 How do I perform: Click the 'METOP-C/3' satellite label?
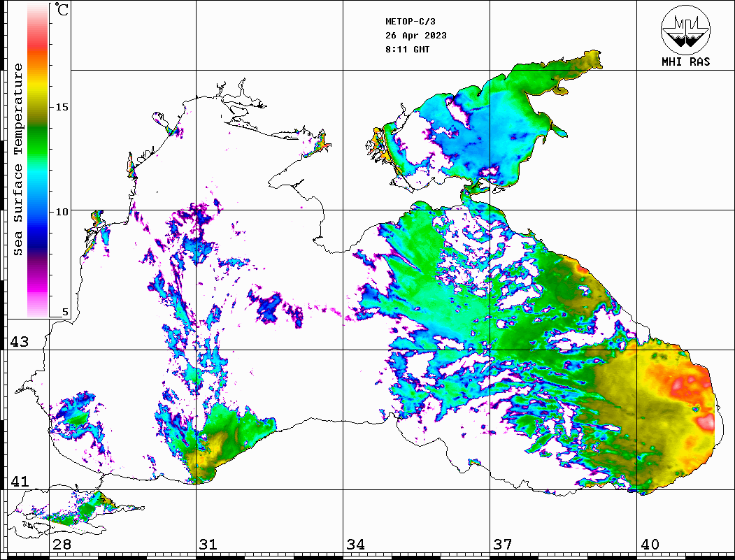click(410, 22)
